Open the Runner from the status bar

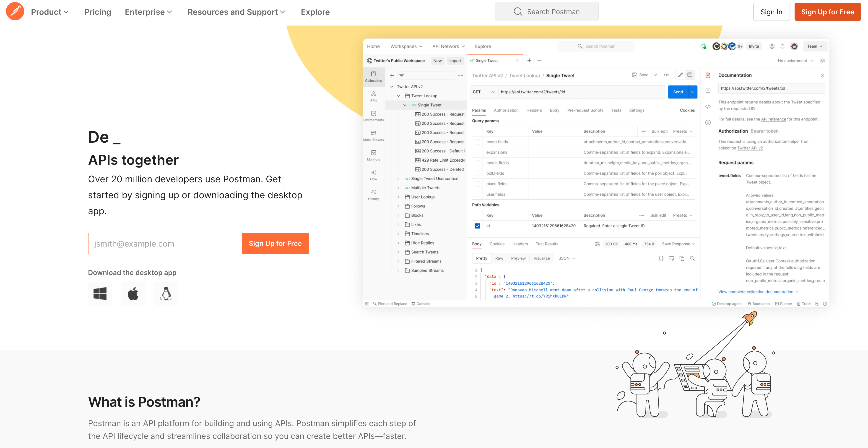pyautogui.click(x=784, y=303)
